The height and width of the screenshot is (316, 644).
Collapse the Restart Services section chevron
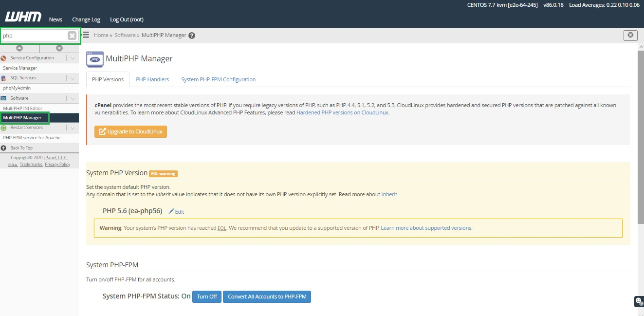coord(73,128)
